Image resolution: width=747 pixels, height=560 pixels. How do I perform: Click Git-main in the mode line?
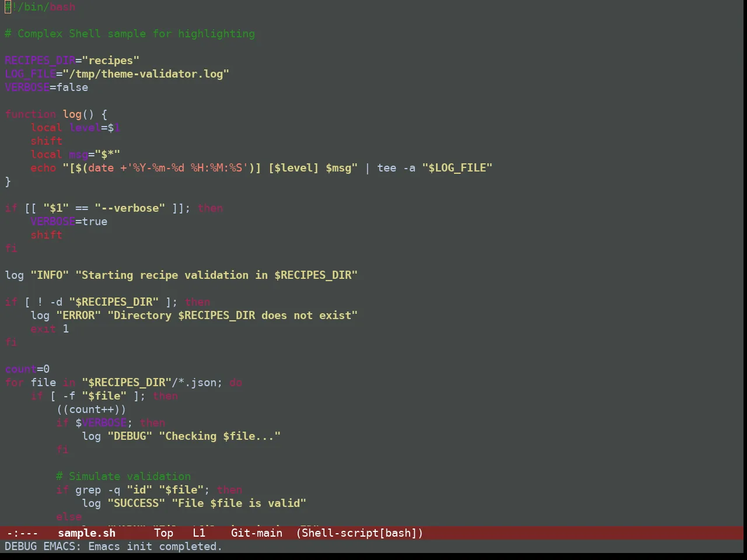(x=257, y=533)
